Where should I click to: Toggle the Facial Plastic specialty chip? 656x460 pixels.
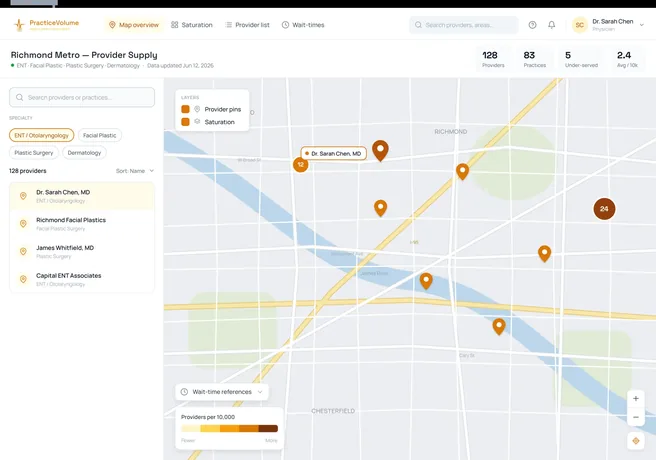click(x=100, y=135)
